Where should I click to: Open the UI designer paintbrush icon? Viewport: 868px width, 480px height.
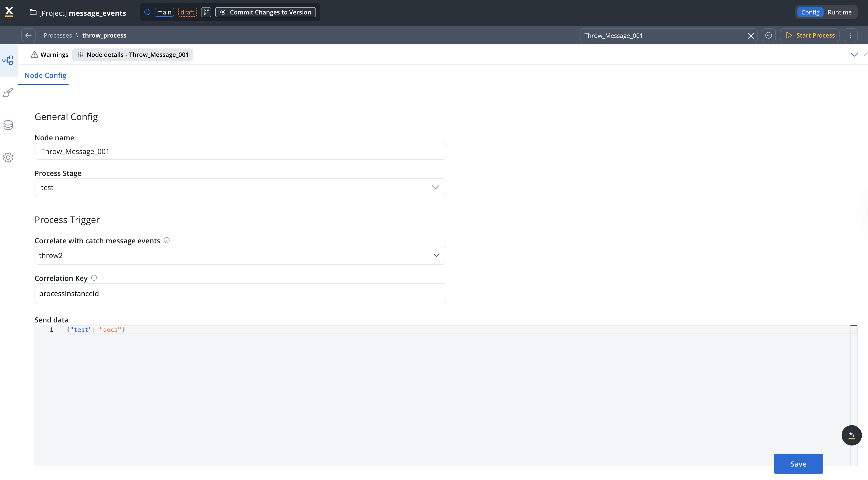pyautogui.click(x=8, y=93)
